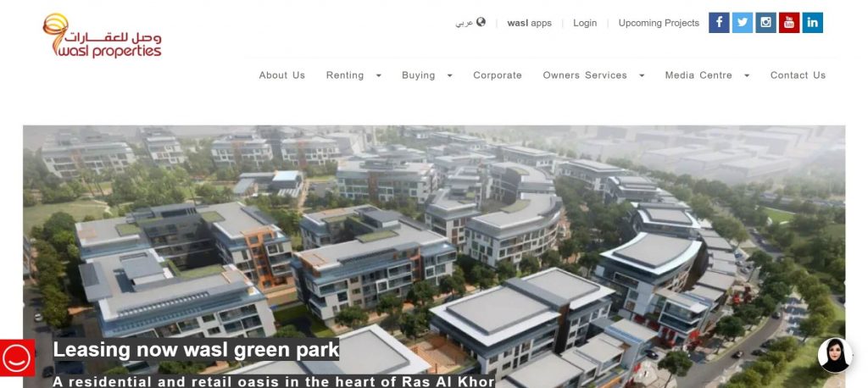View Upcoming Projects link
This screenshot has width=868, height=388.
click(x=659, y=23)
